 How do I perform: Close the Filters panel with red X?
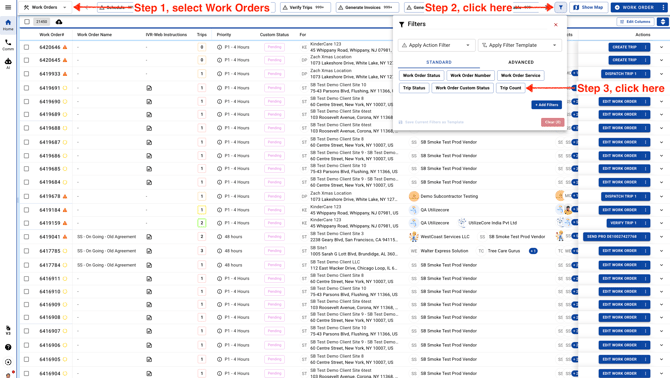click(555, 25)
